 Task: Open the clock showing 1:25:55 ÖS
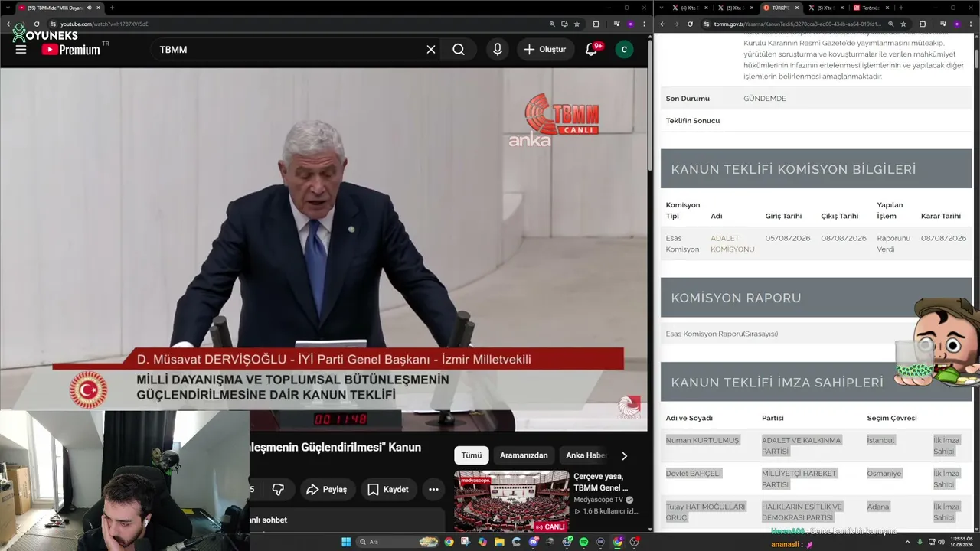point(961,542)
